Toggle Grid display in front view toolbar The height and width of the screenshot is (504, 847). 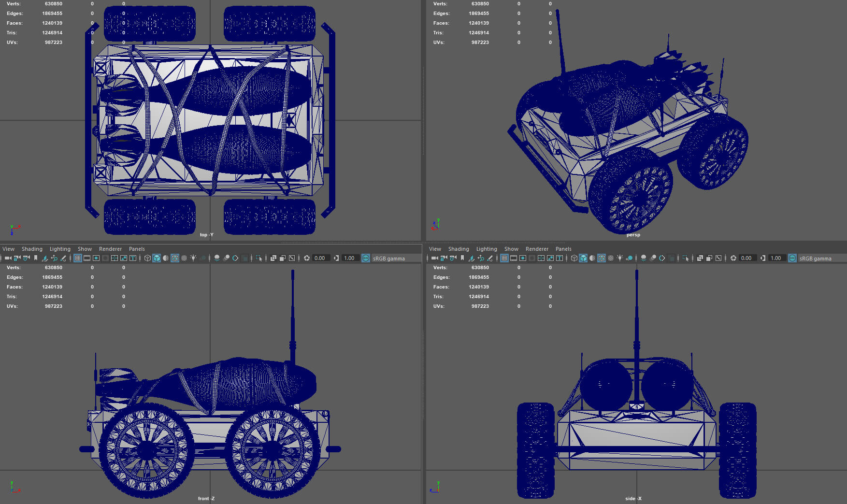pos(77,258)
